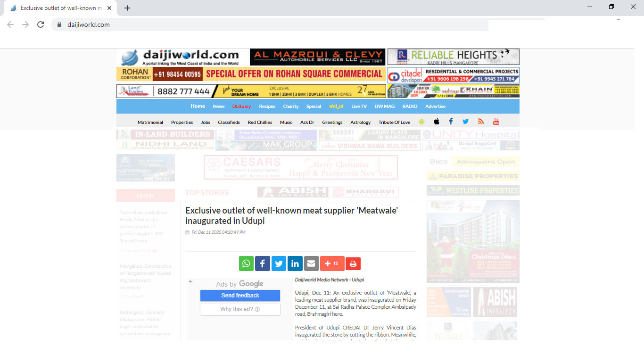
Task: Go forward in browser history
Action: tap(25, 25)
